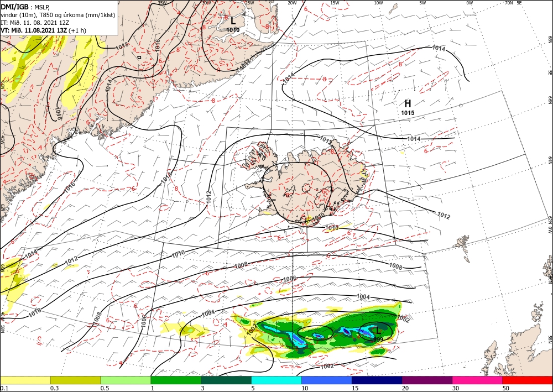The width and height of the screenshot is (553, 392).
Task: Click the high-pressure H symbol
Action: pos(408,103)
